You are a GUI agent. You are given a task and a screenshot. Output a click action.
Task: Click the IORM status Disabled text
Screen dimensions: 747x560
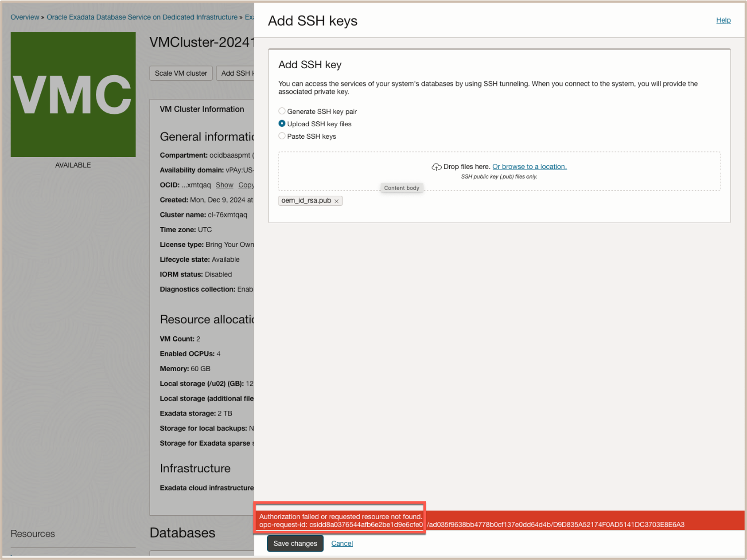point(196,275)
